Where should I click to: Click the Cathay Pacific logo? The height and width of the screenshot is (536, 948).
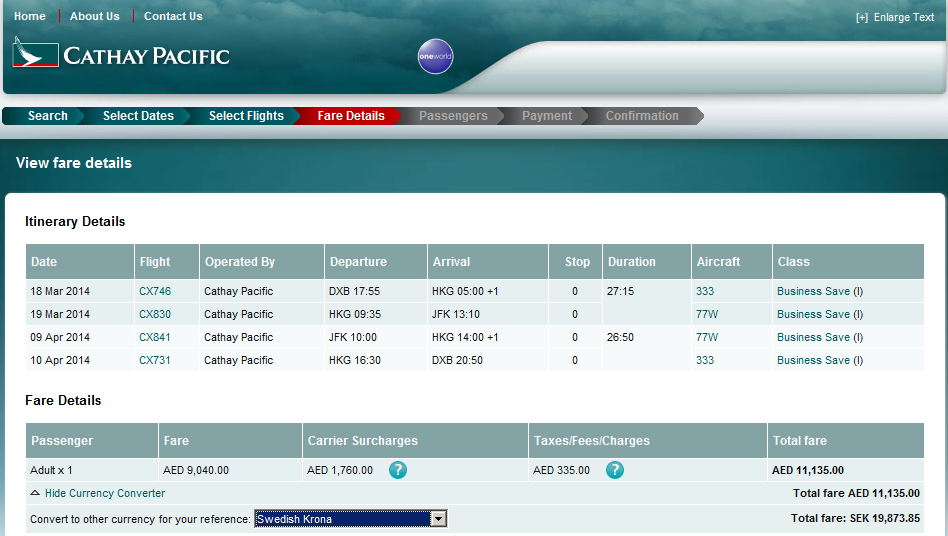[x=121, y=55]
